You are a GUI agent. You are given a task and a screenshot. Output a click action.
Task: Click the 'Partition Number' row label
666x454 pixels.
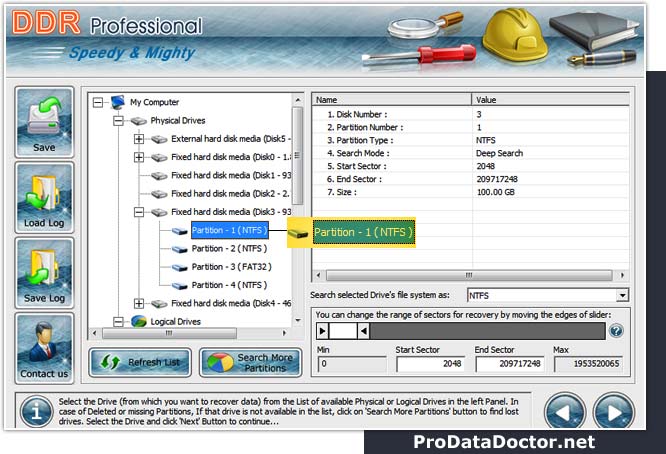point(365,127)
